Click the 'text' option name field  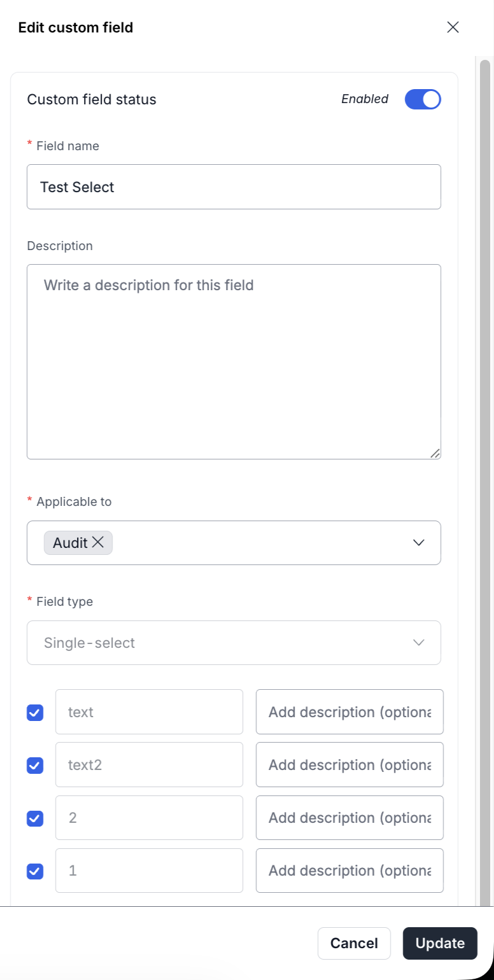pyautogui.click(x=149, y=712)
